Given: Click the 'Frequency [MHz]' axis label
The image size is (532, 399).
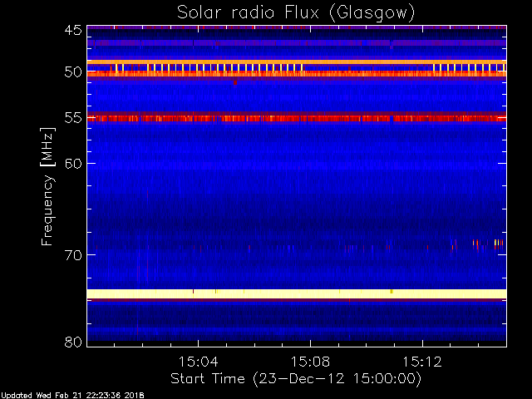Looking at the screenshot, I should (x=47, y=186).
